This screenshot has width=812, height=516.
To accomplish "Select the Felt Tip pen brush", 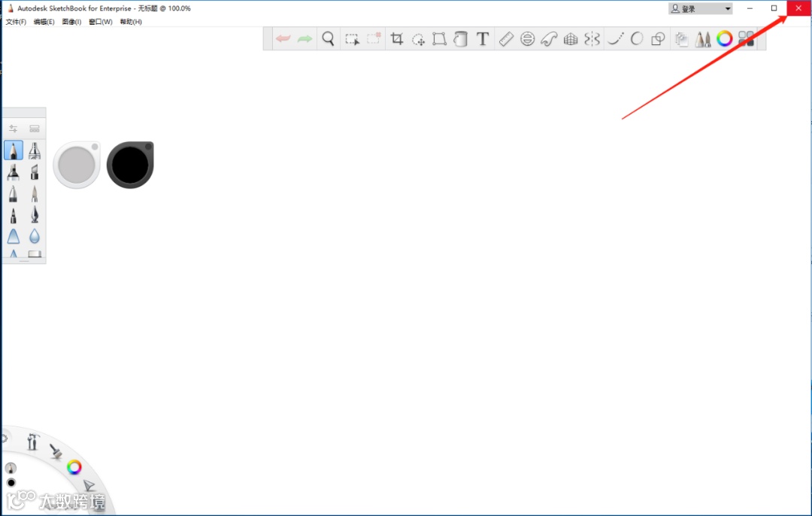I will pos(14,215).
